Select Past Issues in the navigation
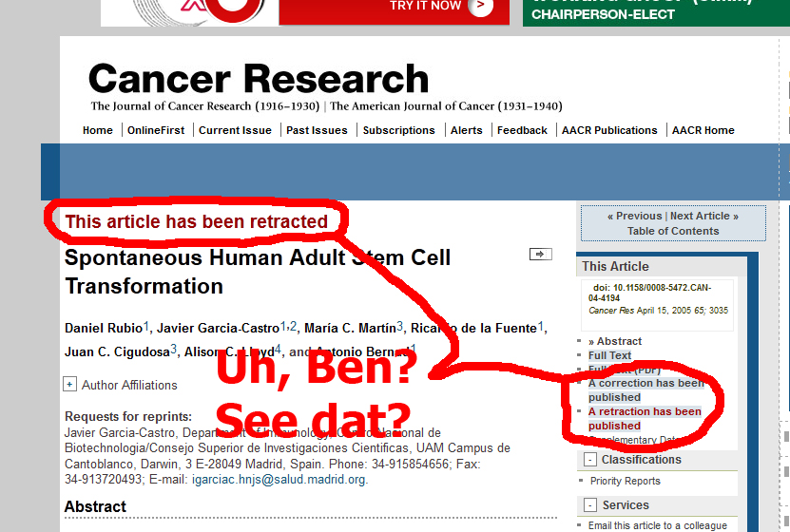The width and height of the screenshot is (790, 532). tap(317, 130)
